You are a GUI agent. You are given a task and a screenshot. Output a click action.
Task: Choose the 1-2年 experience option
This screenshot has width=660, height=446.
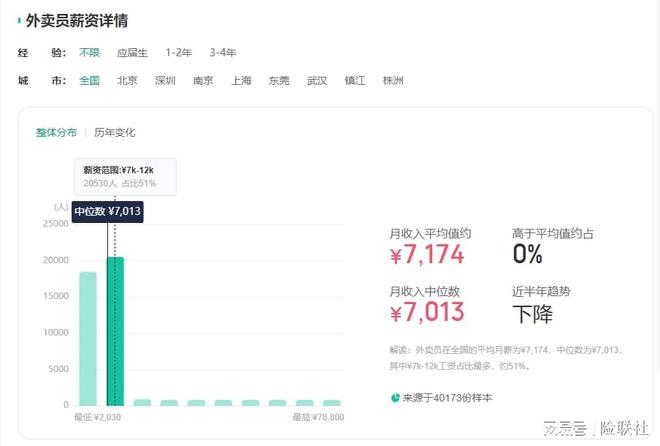[x=178, y=53]
